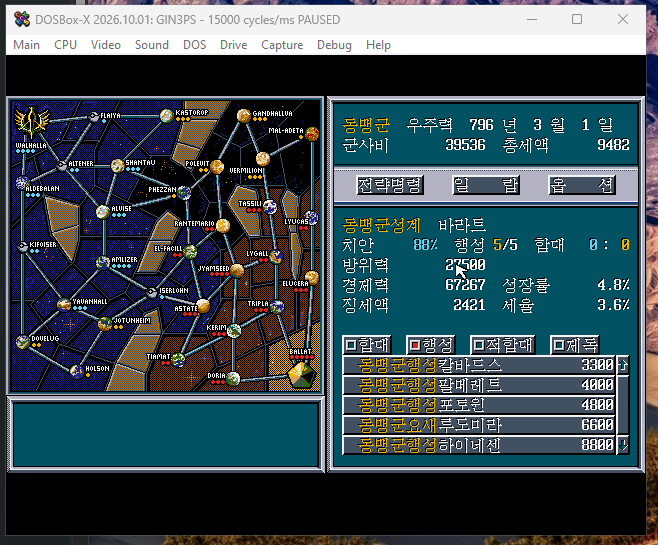Select the Polevit planet icon
658x545 pixels.
[x=217, y=167]
